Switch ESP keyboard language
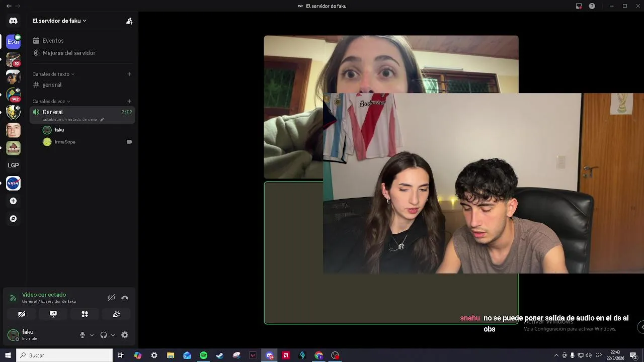644x362 pixels. [x=598, y=355]
